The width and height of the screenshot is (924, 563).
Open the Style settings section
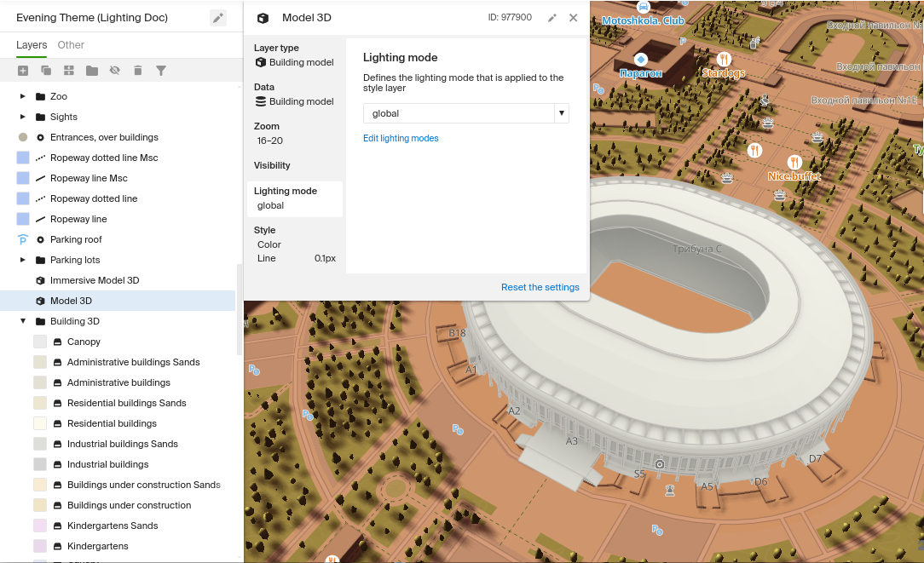coord(265,230)
